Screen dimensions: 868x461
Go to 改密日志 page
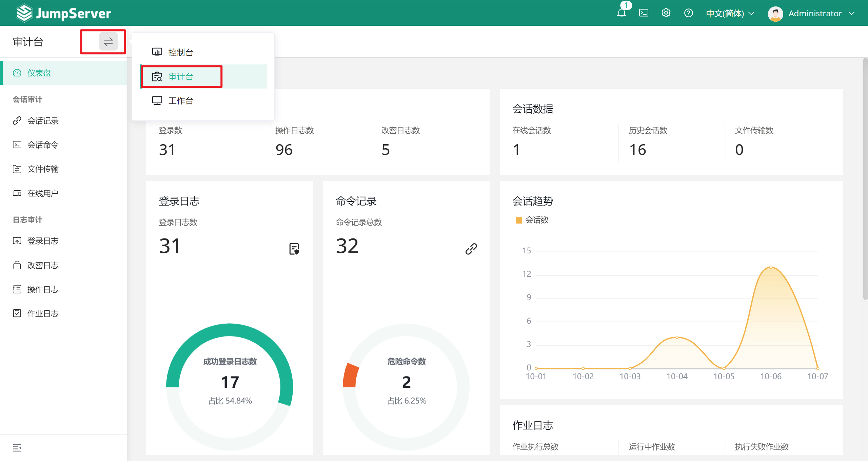pyautogui.click(x=63, y=265)
